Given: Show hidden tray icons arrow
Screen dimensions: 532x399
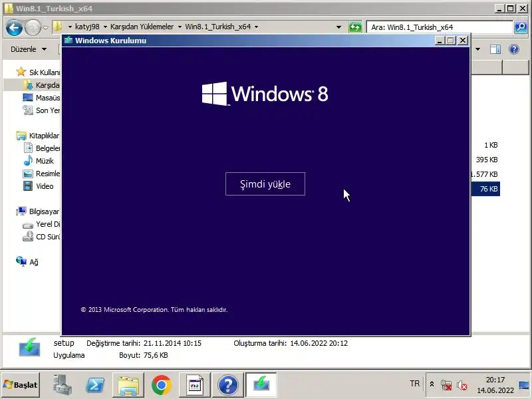Looking at the screenshot, I should [x=432, y=384].
